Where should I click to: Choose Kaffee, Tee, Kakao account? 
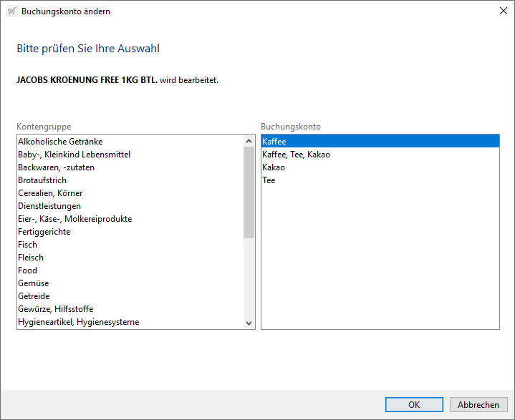click(x=296, y=155)
